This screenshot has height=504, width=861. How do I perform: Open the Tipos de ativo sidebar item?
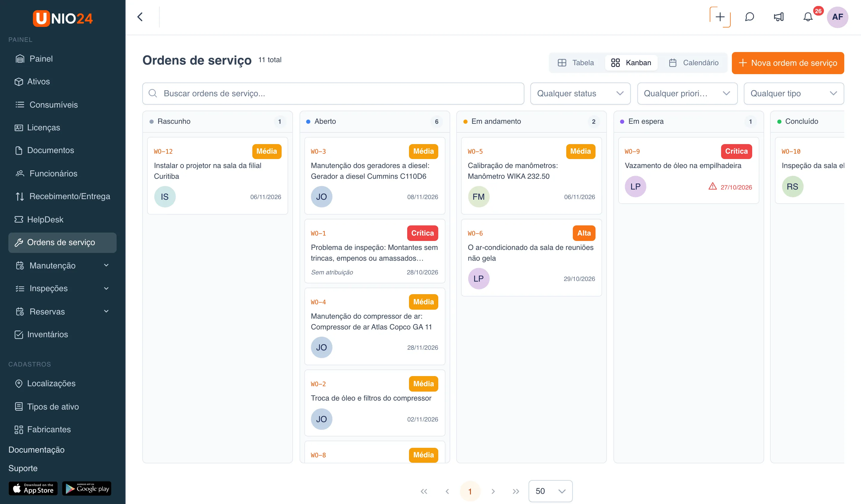tap(62, 407)
